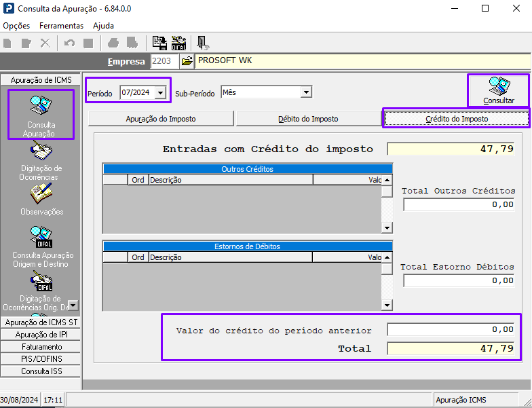Click the disabled delete X toolbar icon
Viewport: 532px width, 408px height.
pos(45,43)
